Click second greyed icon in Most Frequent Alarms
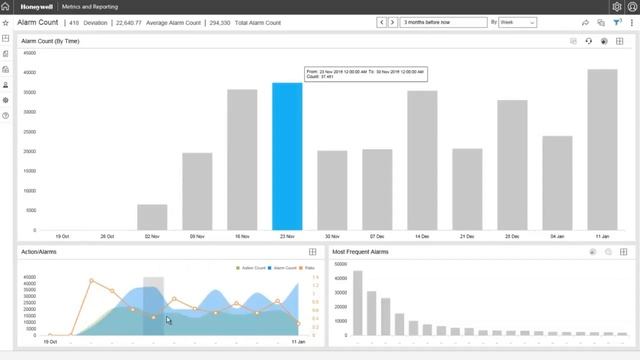640x360 pixels. pos(608,252)
